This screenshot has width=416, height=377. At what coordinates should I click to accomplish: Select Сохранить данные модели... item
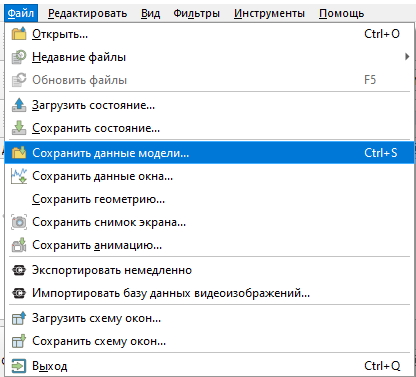pos(209,153)
